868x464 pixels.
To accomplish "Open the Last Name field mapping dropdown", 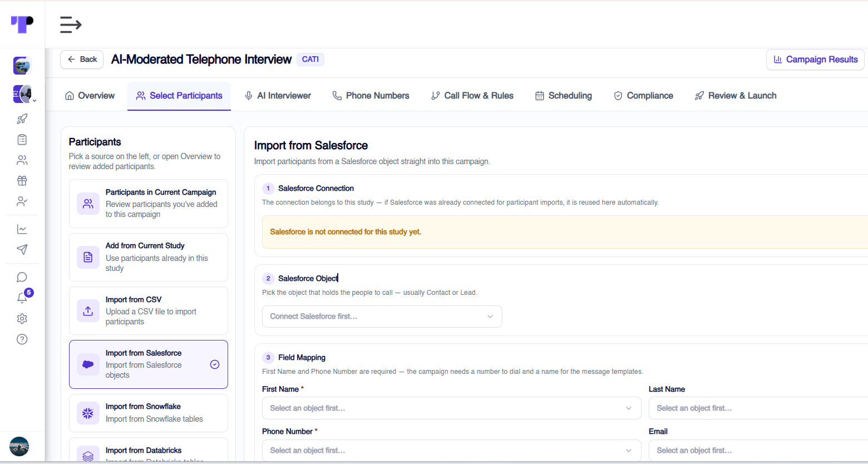I will 758,408.
